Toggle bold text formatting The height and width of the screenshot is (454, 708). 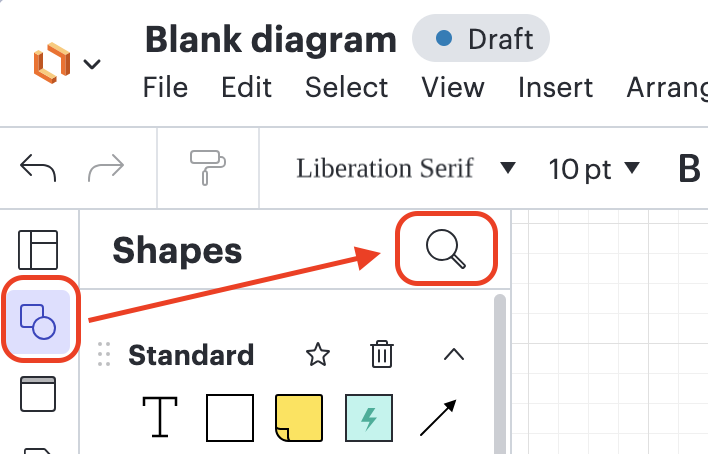click(689, 169)
